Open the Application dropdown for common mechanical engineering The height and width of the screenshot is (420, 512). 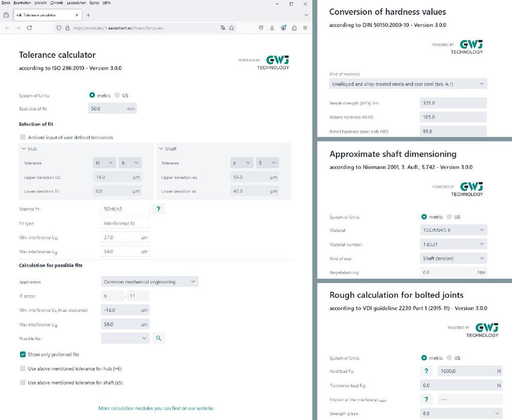click(150, 282)
